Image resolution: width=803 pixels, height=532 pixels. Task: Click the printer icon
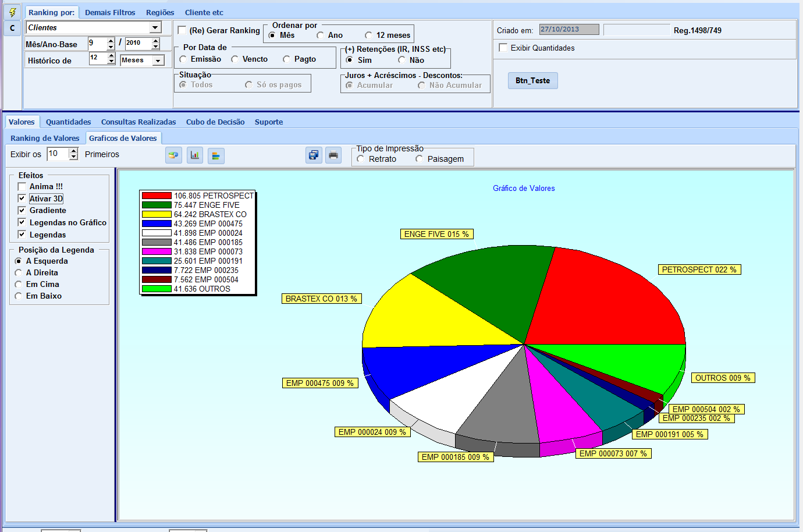tap(333, 155)
